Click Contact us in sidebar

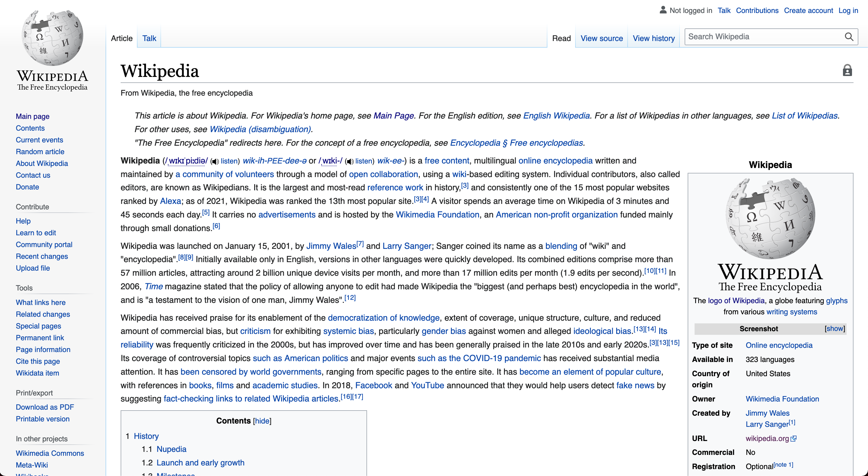point(33,175)
